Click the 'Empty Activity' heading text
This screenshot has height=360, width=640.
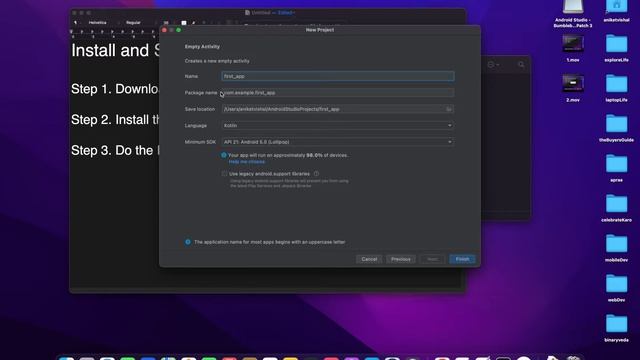(202, 47)
